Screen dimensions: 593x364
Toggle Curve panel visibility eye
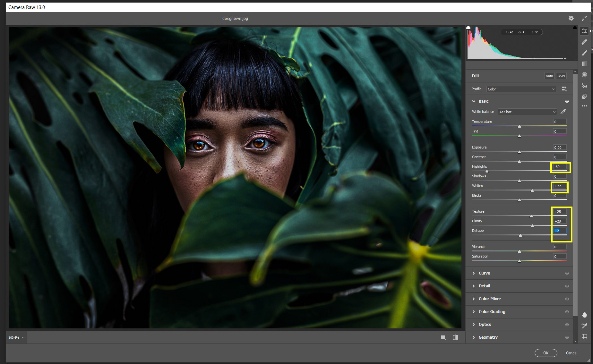(567, 273)
